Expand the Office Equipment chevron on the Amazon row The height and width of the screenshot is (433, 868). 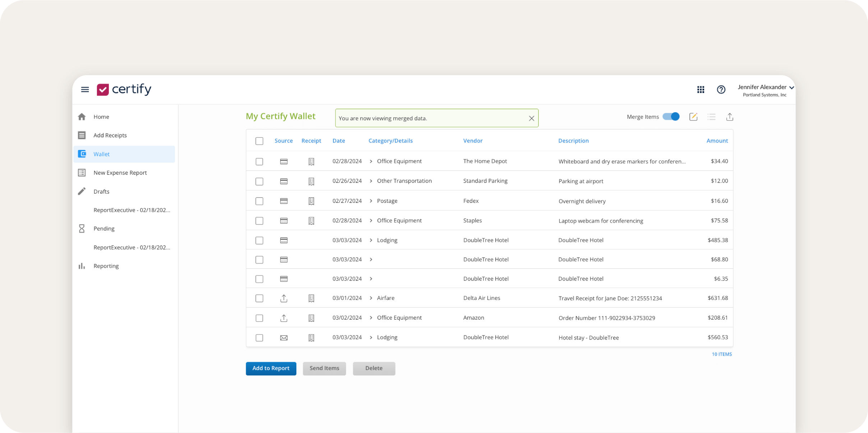coord(371,318)
